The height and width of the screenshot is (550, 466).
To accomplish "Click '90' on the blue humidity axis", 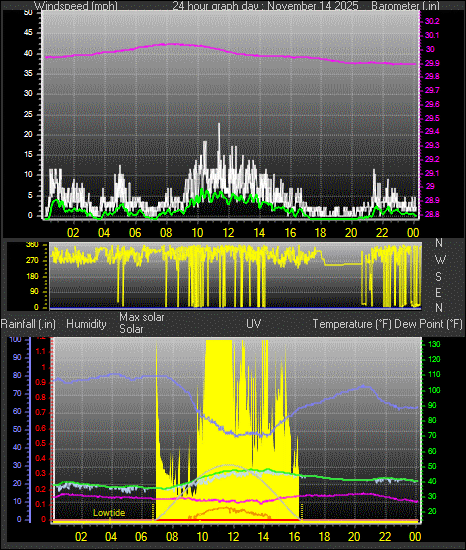I will click(17, 357).
